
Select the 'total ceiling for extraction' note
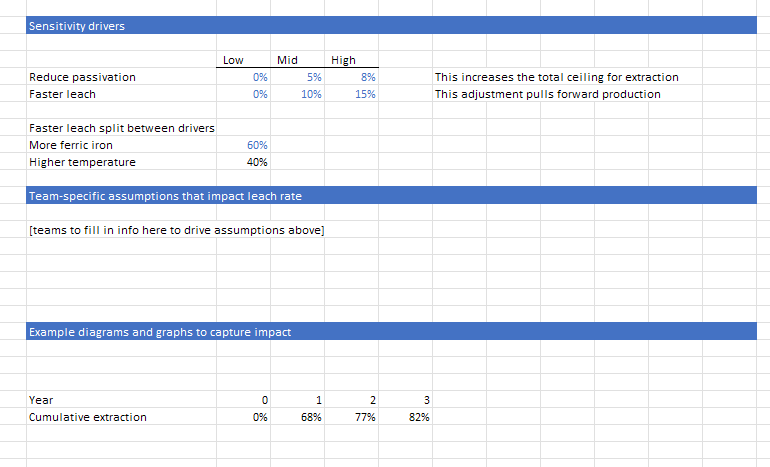(x=556, y=77)
